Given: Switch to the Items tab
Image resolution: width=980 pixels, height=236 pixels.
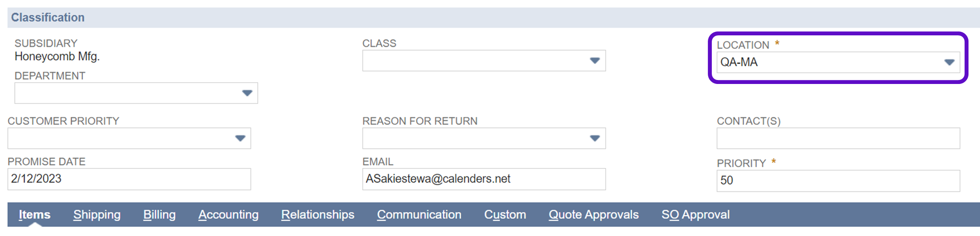Looking at the screenshot, I should pyautogui.click(x=34, y=215).
